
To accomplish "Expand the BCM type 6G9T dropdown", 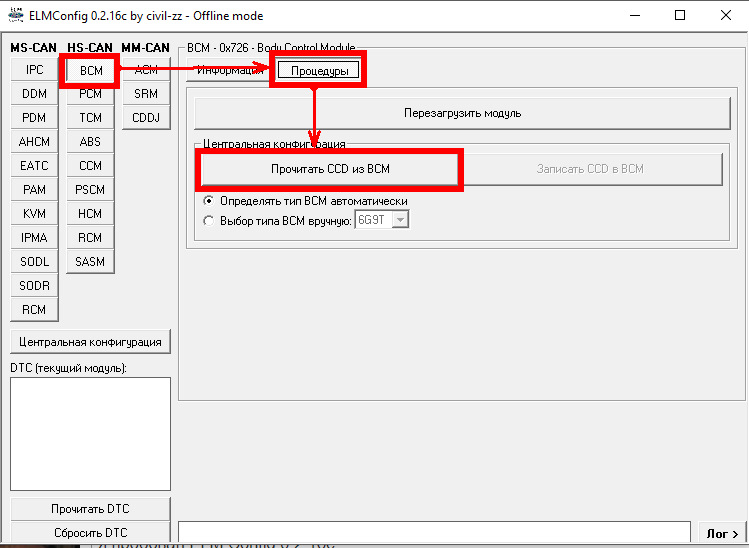I will (x=400, y=220).
